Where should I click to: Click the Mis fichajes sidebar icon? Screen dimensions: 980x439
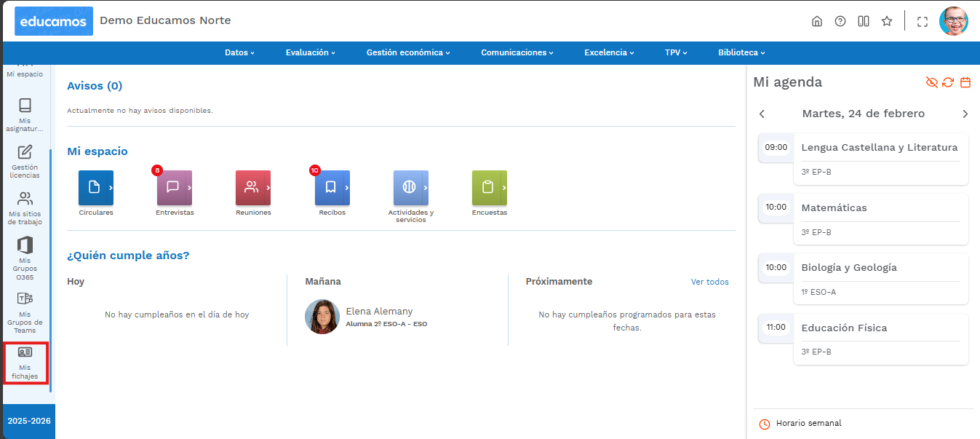[x=25, y=362]
